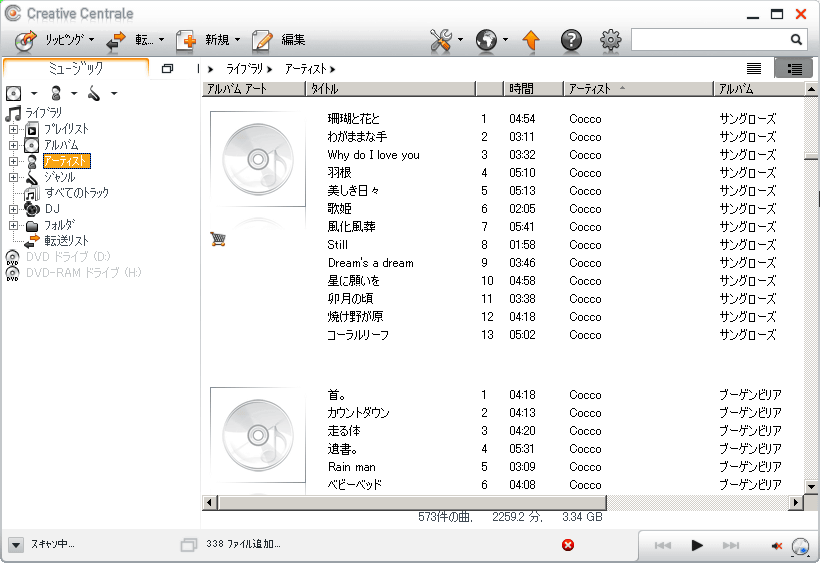The image size is (820, 563).
Task: Switch to the simple list view
Action: pos(754,68)
